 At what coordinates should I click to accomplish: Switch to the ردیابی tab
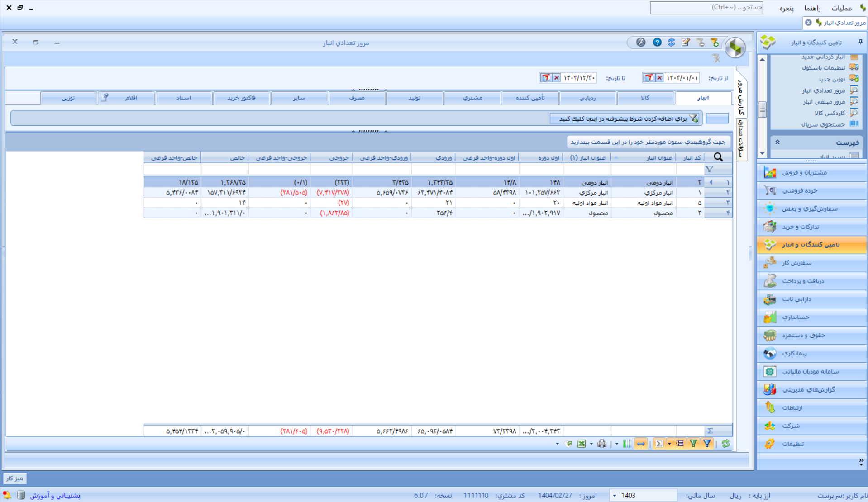(587, 98)
